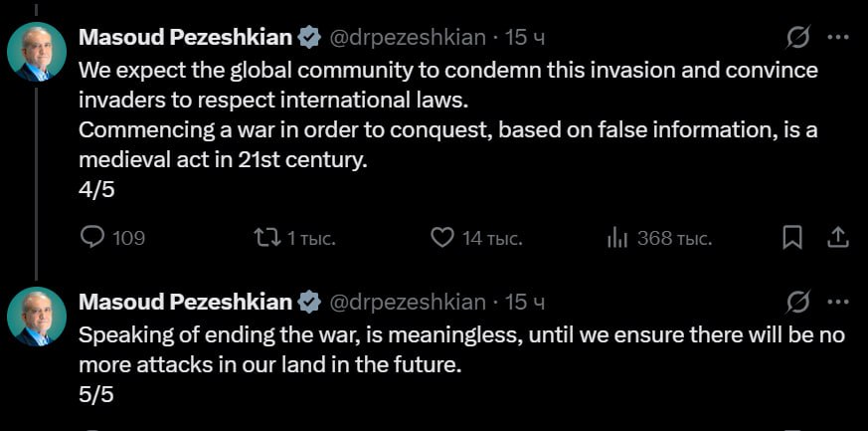Open the more options menu on 5/5 tweet

point(838,302)
